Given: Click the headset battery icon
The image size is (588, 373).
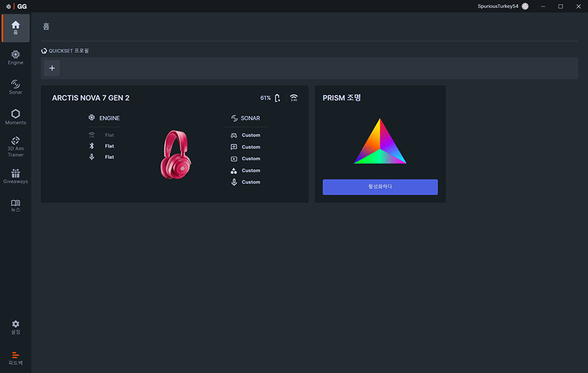Looking at the screenshot, I should click(x=277, y=98).
